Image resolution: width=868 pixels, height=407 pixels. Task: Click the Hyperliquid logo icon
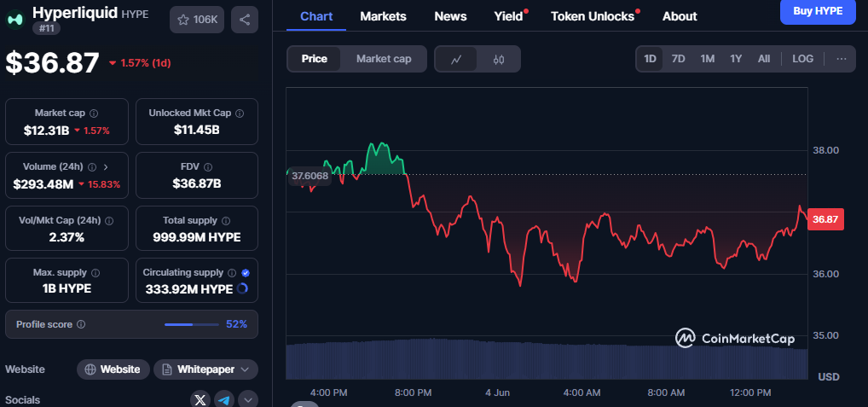point(15,20)
